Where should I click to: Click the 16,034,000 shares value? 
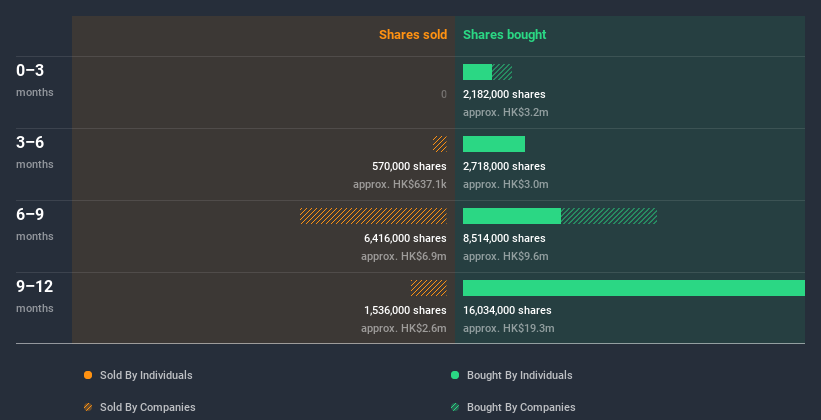(507, 311)
